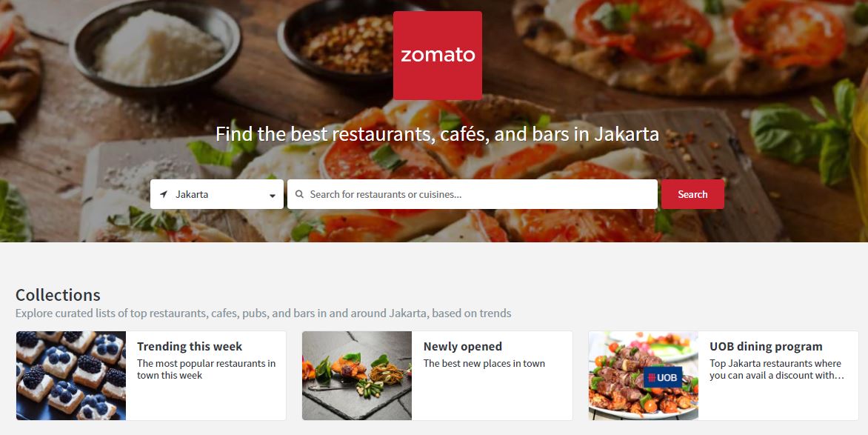Click 'The best new places in town' text
868x435 pixels.
[484, 364]
